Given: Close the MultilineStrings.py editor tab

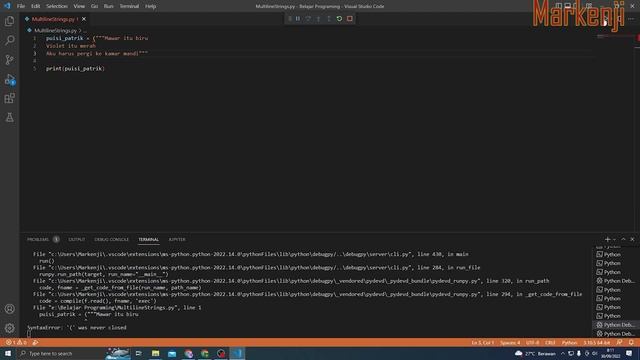Looking at the screenshot, I should 84,19.
